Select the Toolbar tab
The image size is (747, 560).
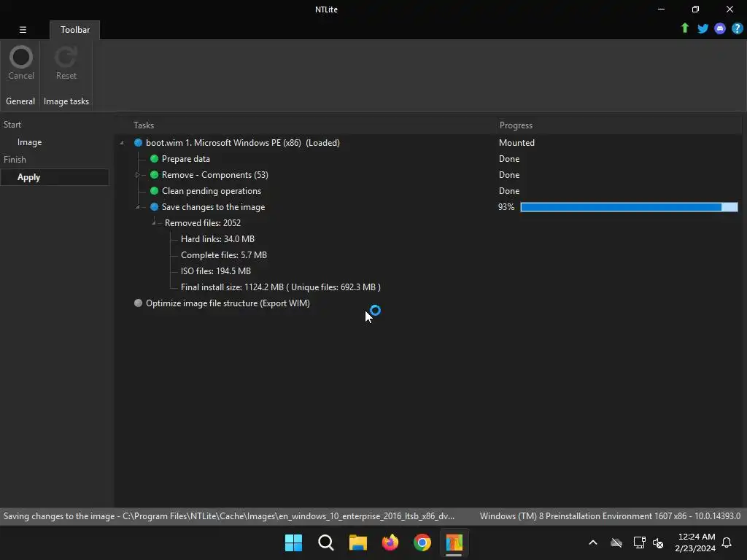point(75,29)
